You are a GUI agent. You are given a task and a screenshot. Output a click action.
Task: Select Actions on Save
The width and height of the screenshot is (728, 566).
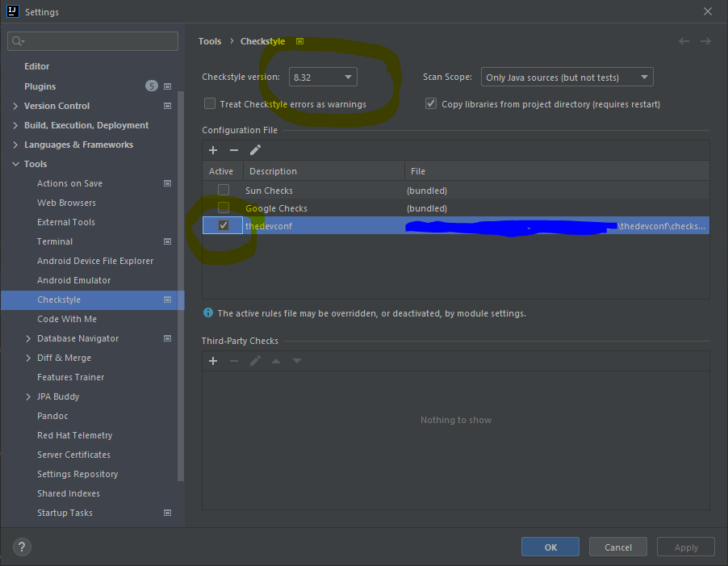tap(69, 183)
